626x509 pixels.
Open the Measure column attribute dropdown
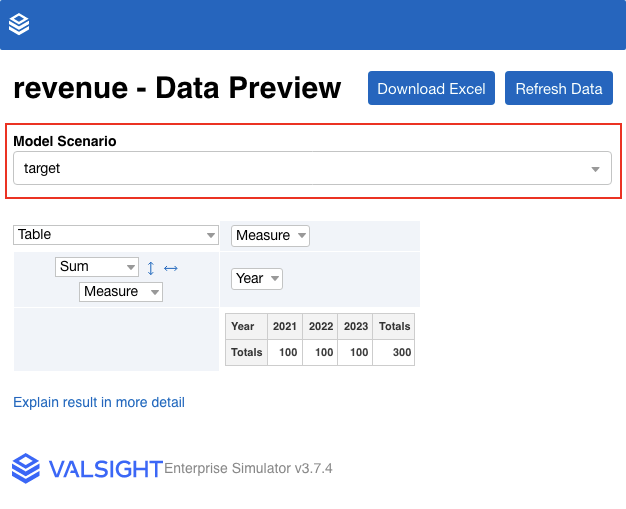coord(270,236)
